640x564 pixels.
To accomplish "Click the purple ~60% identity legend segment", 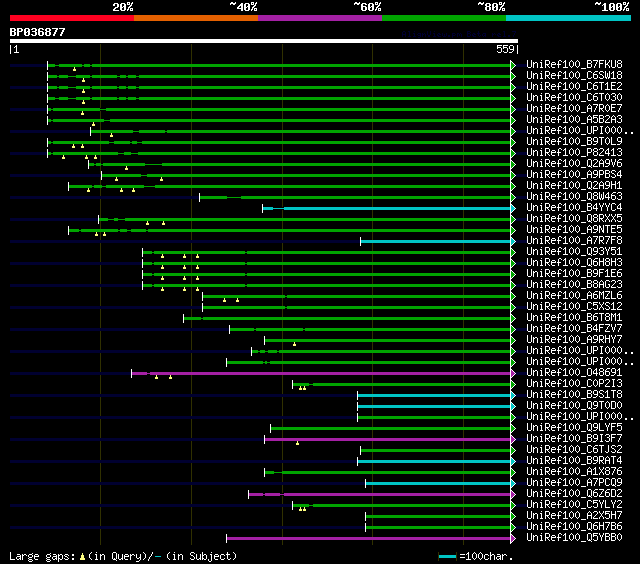I will tap(320, 18).
